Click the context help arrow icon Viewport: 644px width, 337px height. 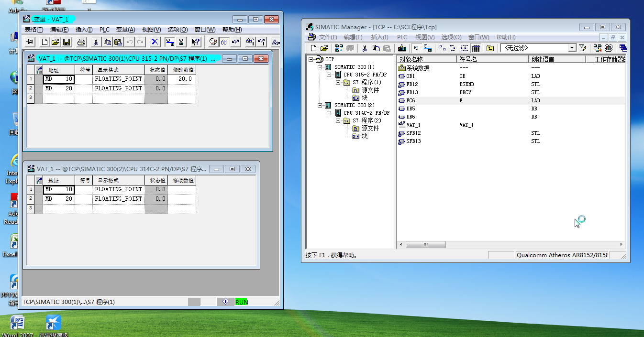[x=195, y=42]
